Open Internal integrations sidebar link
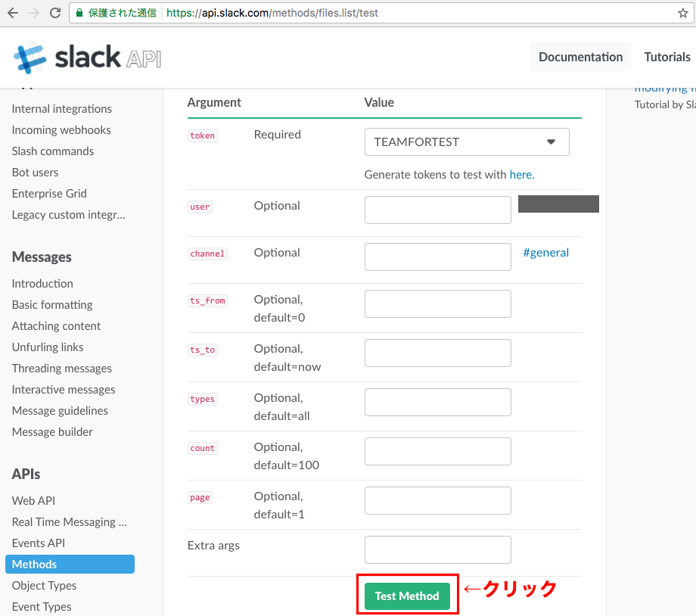 [62, 109]
